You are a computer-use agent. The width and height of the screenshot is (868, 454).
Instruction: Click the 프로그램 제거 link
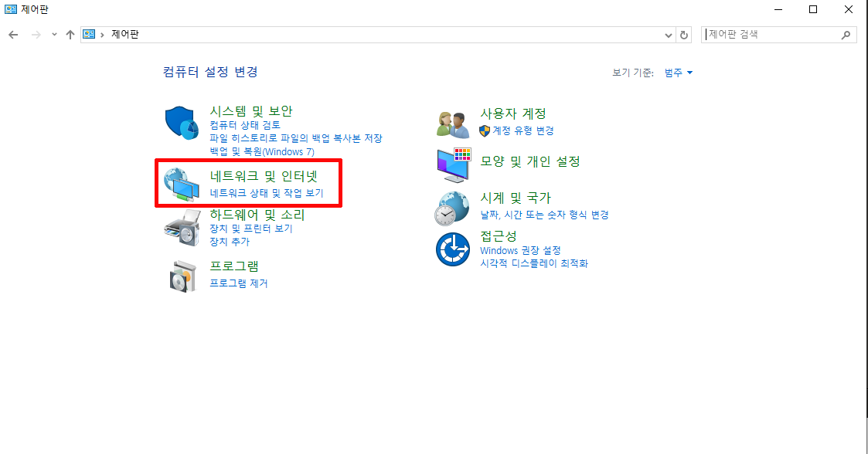239,283
